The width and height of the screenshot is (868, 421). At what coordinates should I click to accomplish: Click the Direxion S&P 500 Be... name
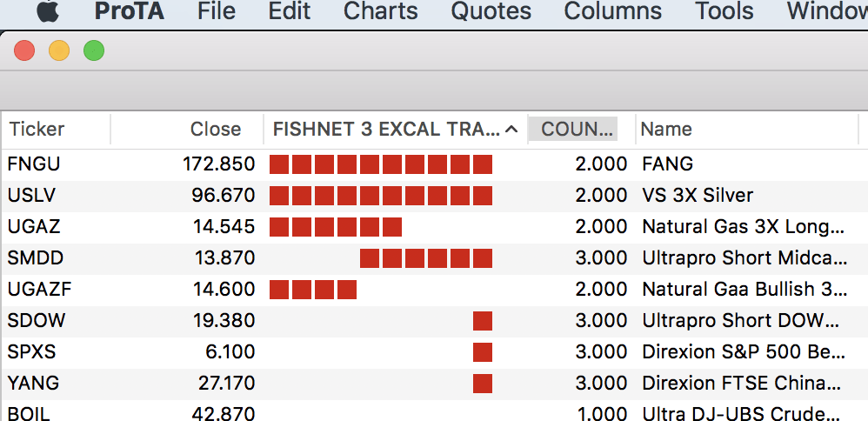[744, 351]
